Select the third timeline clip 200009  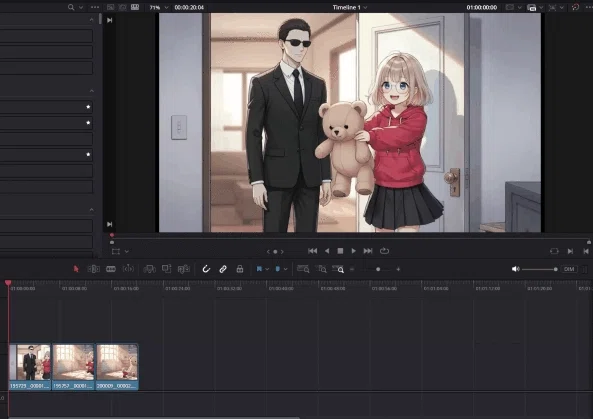(x=117, y=366)
